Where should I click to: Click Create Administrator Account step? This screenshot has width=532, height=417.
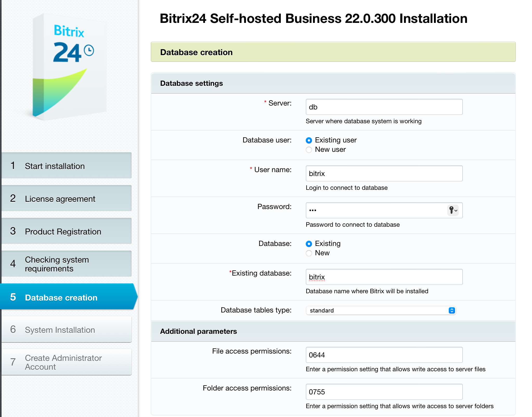67,362
